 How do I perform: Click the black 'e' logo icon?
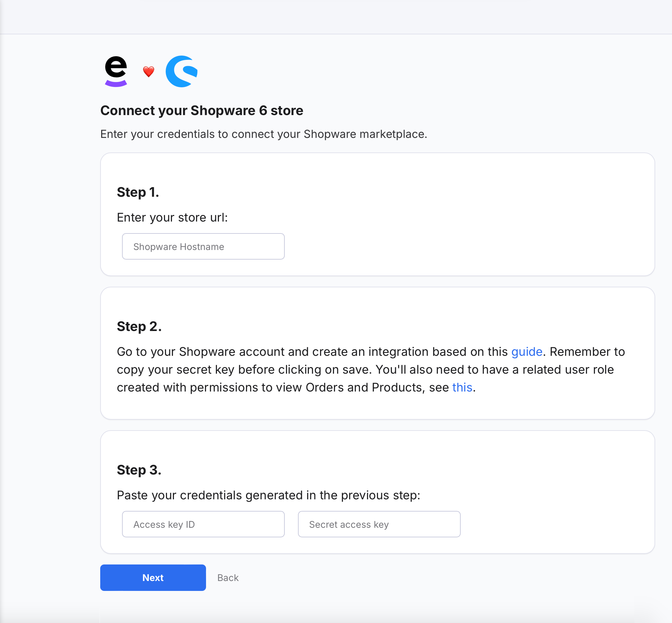click(x=116, y=71)
